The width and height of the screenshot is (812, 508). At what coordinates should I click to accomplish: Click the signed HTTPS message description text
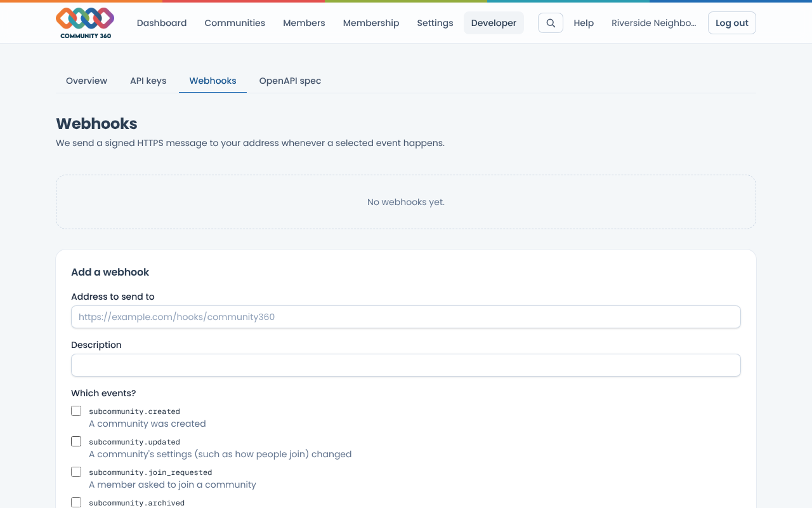[x=250, y=143]
